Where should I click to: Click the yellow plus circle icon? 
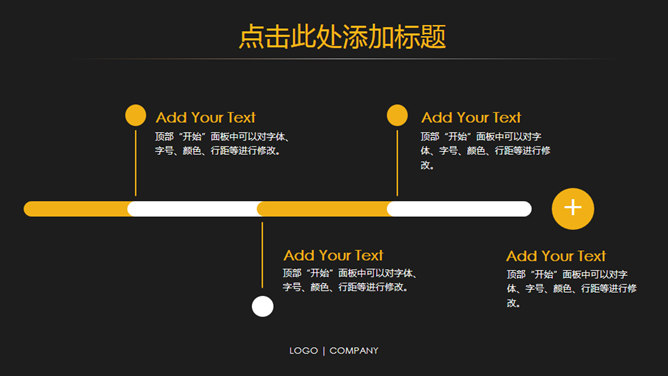coord(573,209)
